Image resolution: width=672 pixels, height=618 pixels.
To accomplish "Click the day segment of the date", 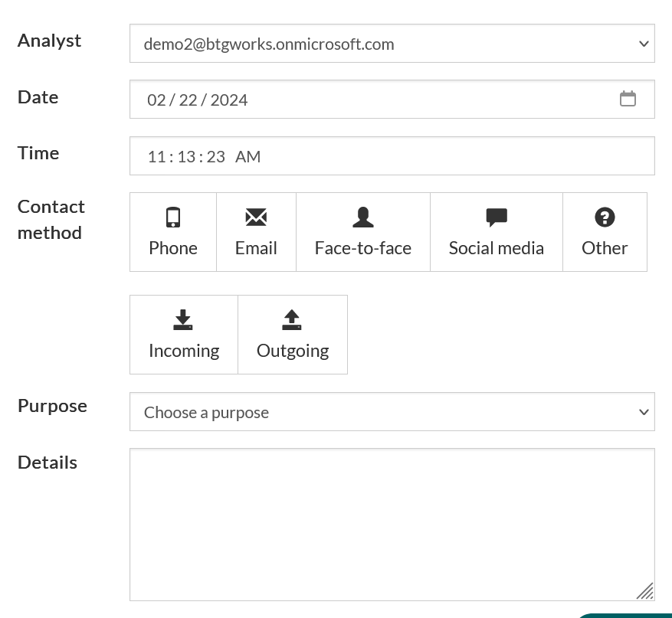I will point(188,100).
